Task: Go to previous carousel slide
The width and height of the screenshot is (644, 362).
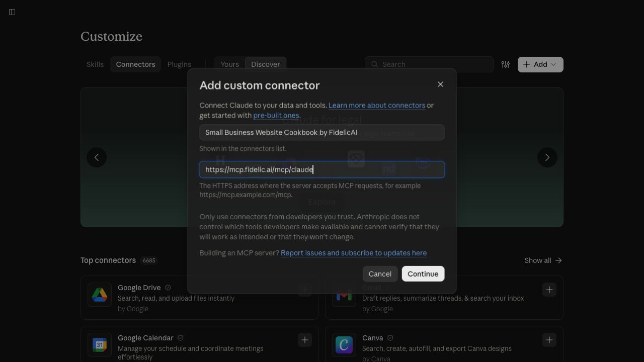Action: (97, 157)
